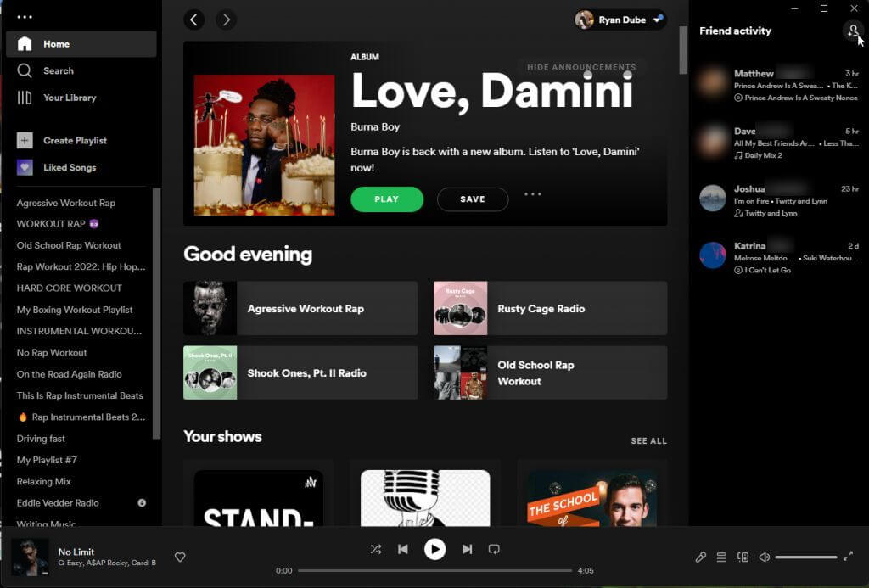The width and height of the screenshot is (869, 588).
Task: Click the add friends icon
Action: point(852,31)
